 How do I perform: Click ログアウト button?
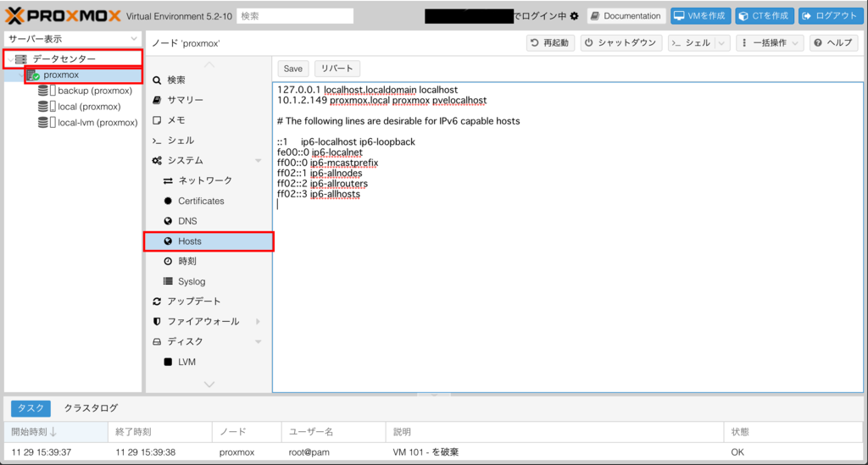coord(830,16)
